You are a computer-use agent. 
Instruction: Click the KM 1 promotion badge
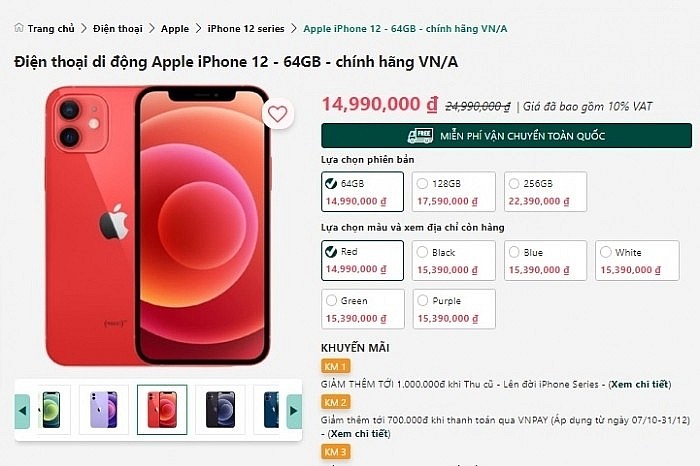click(335, 366)
